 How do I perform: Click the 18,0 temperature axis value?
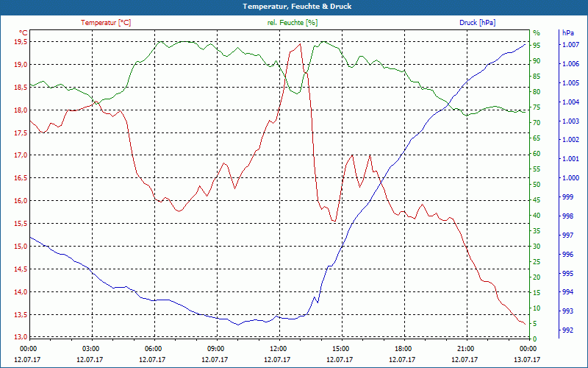(x=21, y=110)
